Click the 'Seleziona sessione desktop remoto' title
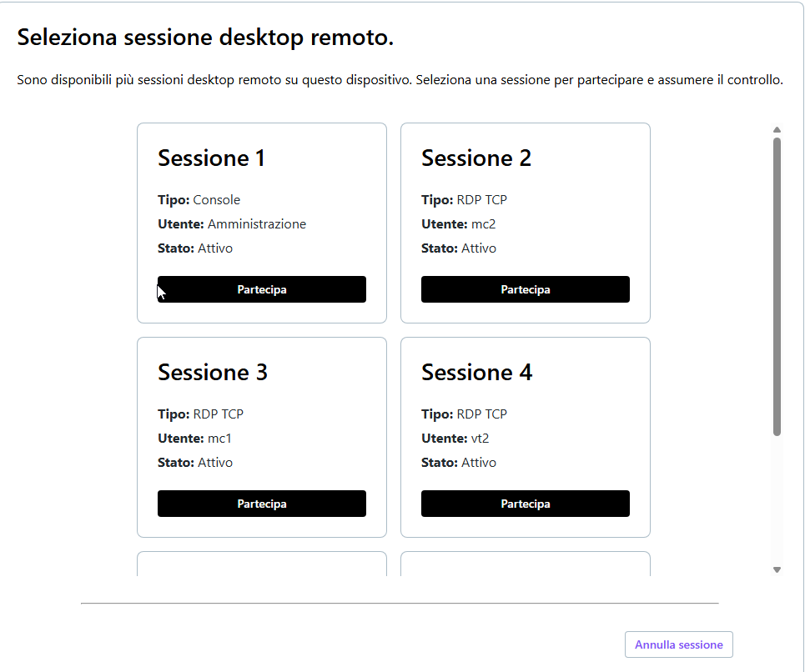Viewport: 805px width, 672px height. pos(205,38)
